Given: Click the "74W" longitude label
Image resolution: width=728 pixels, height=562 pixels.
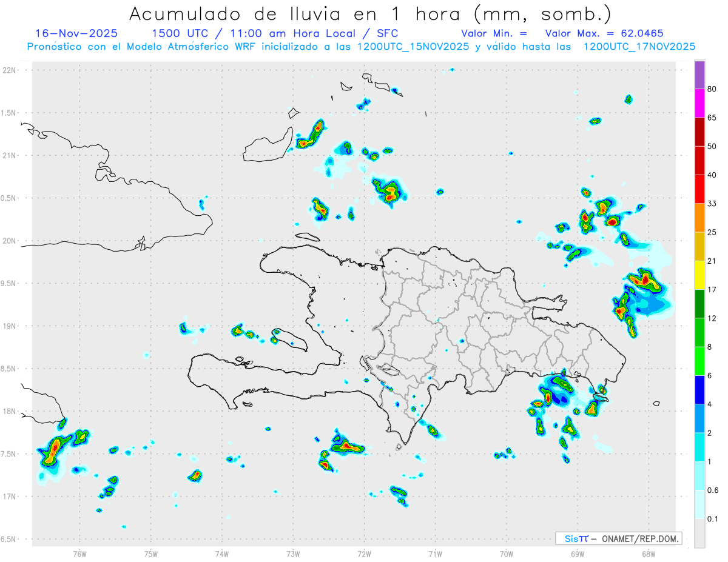Looking at the screenshot, I should click(x=222, y=554).
